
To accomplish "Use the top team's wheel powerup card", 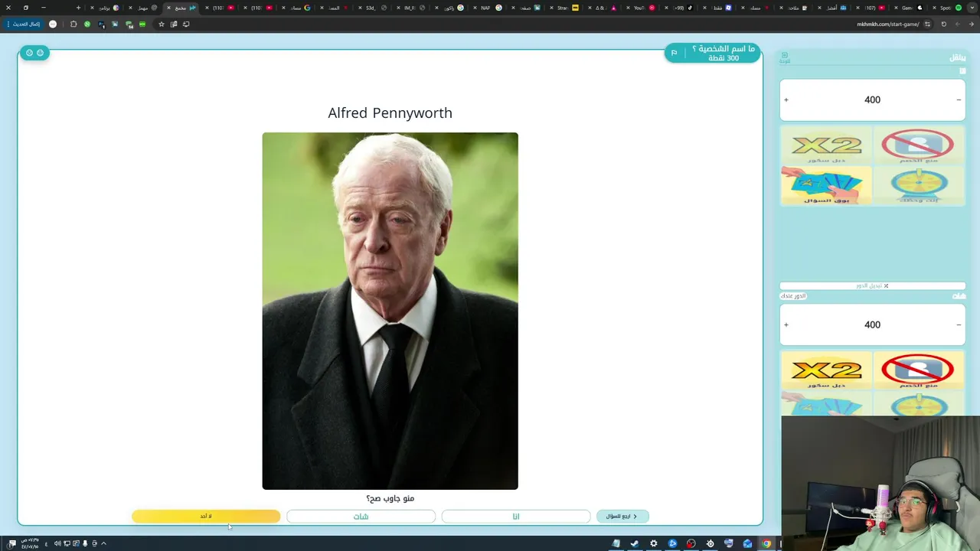I will pyautogui.click(x=918, y=185).
